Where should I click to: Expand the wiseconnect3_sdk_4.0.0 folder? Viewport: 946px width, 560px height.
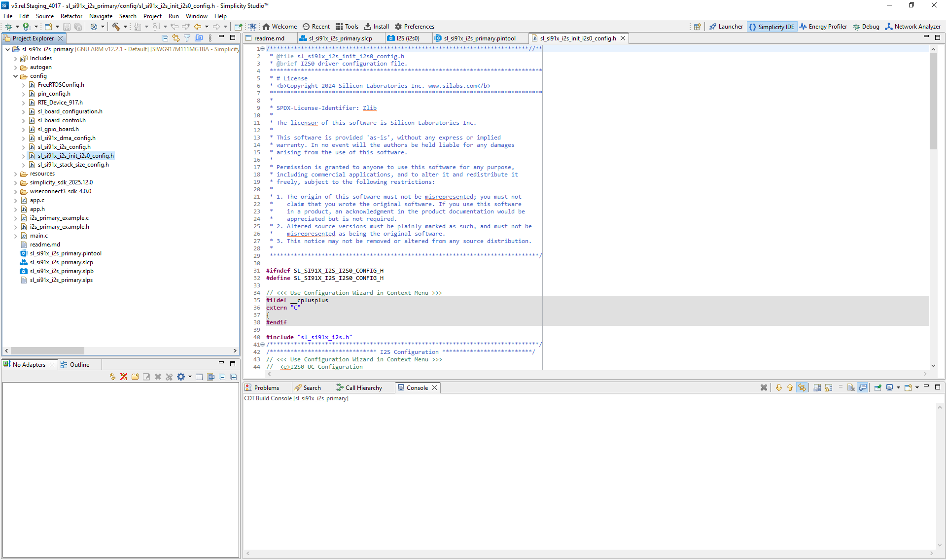16,191
